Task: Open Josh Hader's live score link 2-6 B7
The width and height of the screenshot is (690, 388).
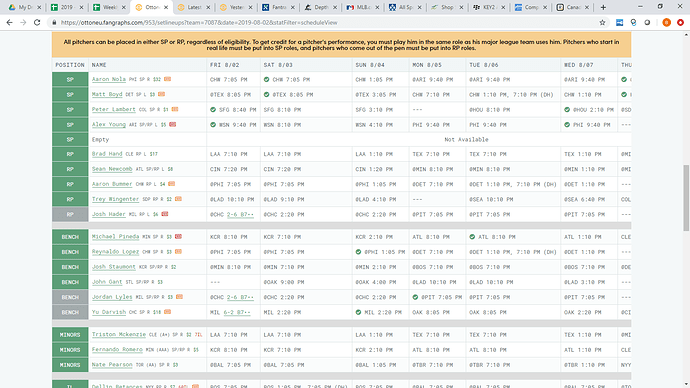Action: click(x=240, y=214)
